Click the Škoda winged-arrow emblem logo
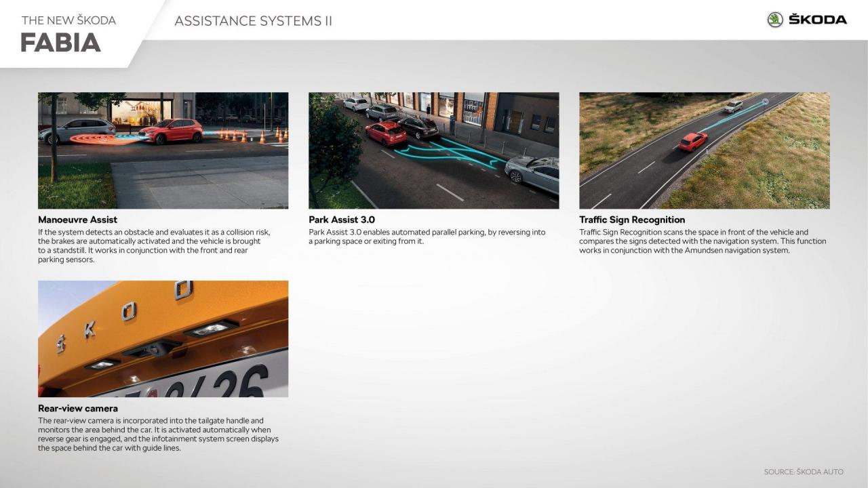868x488 pixels. point(775,20)
